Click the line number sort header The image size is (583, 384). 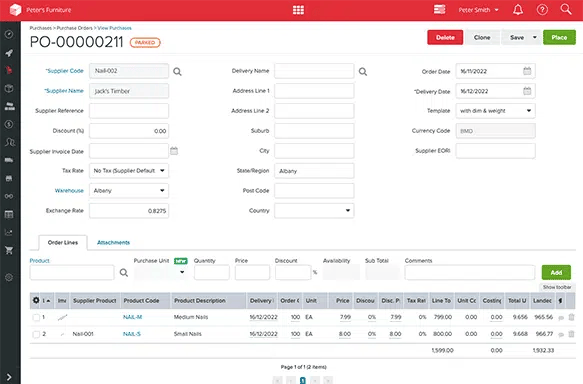click(x=47, y=300)
